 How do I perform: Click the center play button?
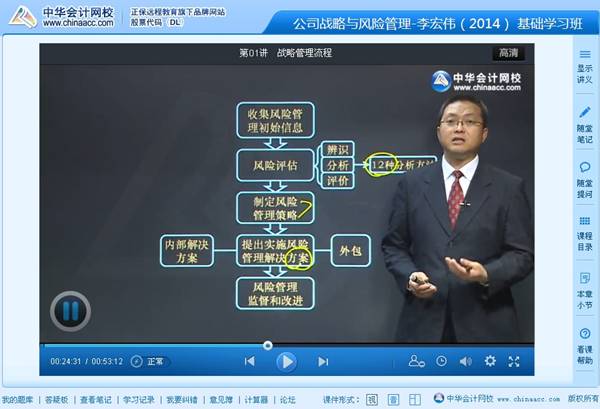pos(287,362)
